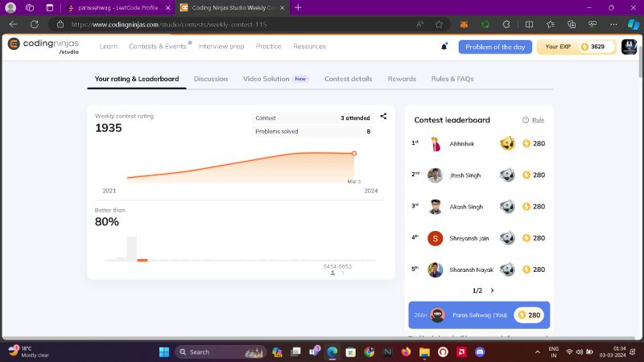Add page to favorites star icon

point(439,25)
